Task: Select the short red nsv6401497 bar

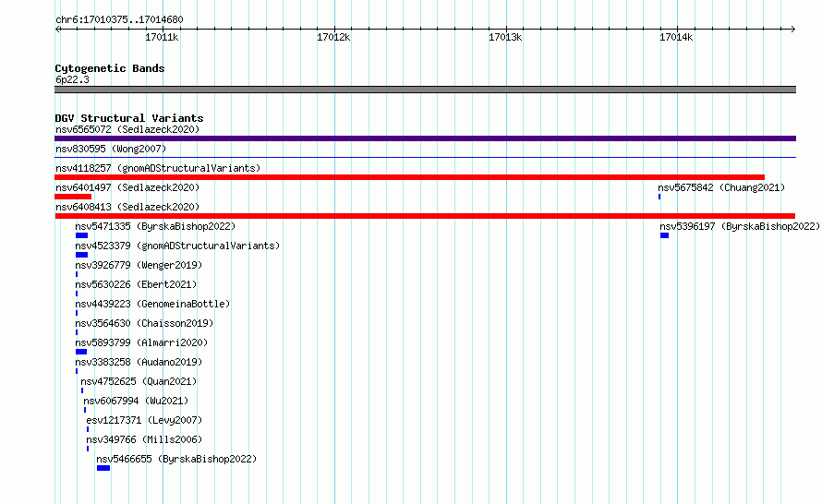Action: pyautogui.click(x=73, y=197)
